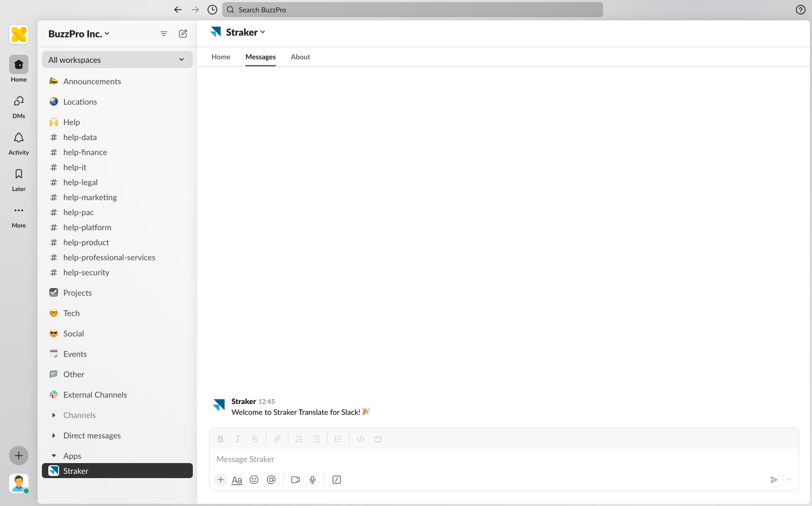Toggle bold formatting
The image size is (812, 506).
[221, 439]
